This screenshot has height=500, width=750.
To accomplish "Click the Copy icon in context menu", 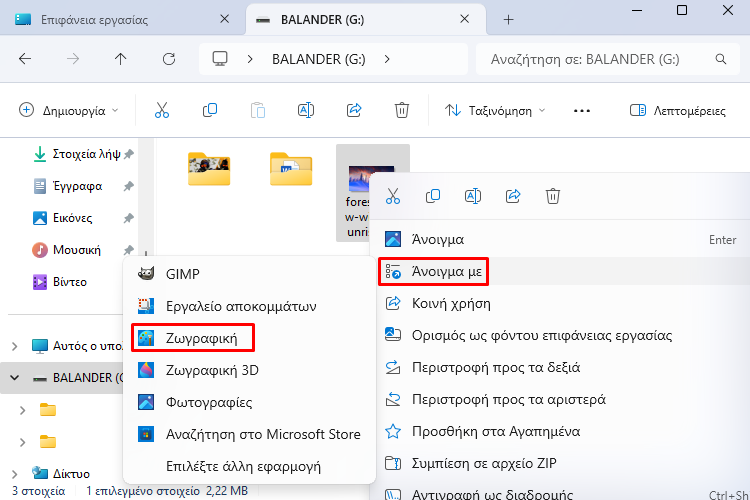I will click(433, 196).
